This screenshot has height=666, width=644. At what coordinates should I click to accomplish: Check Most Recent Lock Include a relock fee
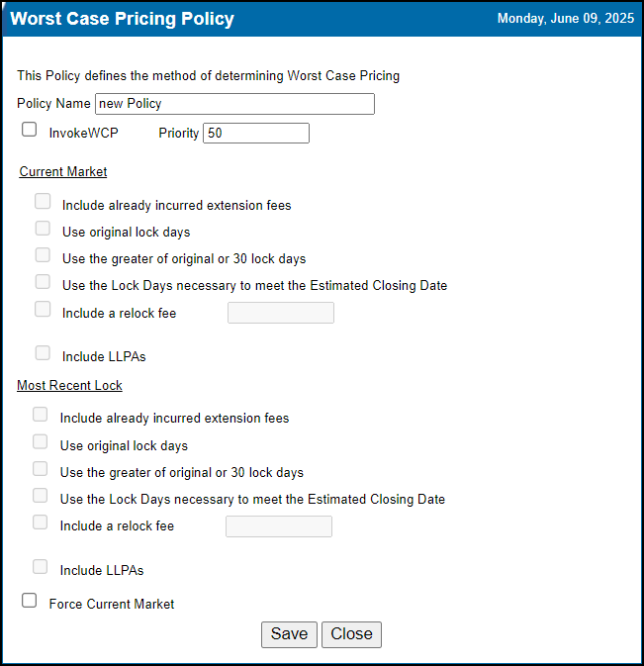41,522
